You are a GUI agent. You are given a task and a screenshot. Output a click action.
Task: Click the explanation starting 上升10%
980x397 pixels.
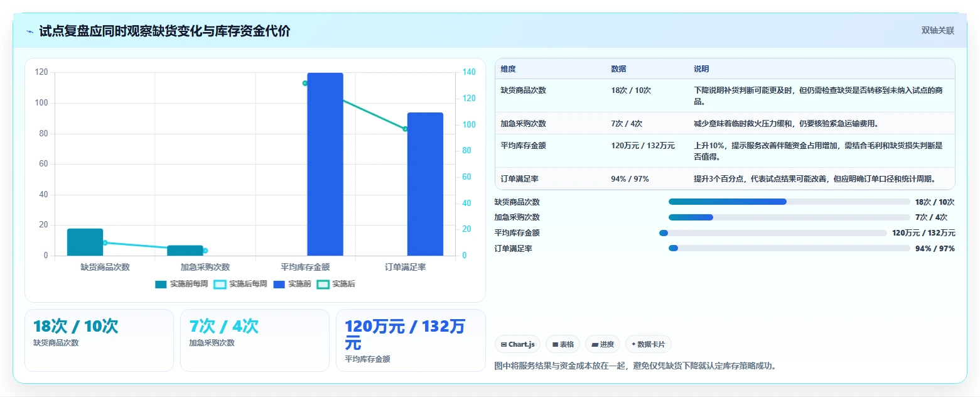pos(818,151)
